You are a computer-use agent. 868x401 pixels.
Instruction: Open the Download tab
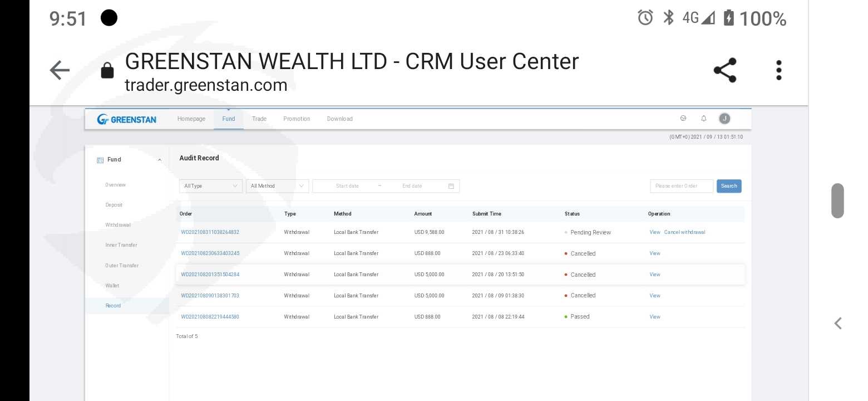(x=340, y=119)
